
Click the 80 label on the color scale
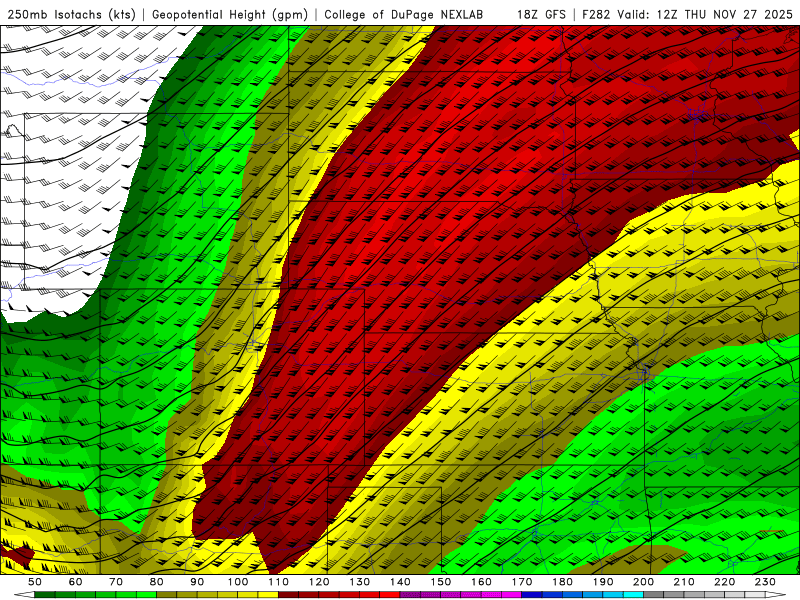pyautogui.click(x=157, y=582)
